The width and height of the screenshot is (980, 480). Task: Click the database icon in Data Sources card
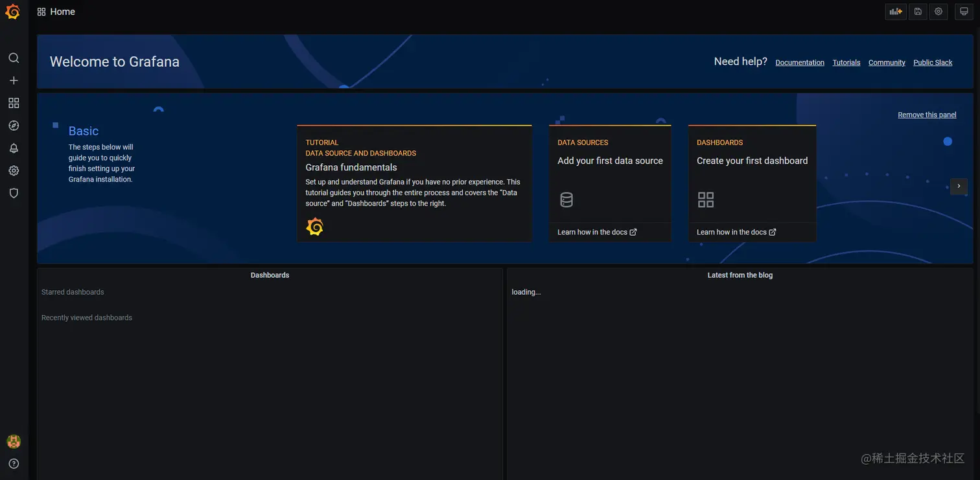[566, 200]
